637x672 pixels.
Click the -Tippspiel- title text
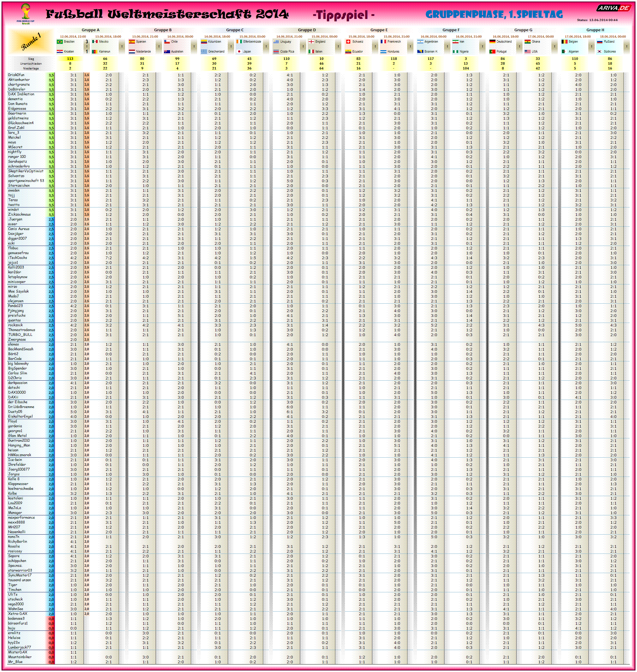pyautogui.click(x=344, y=15)
